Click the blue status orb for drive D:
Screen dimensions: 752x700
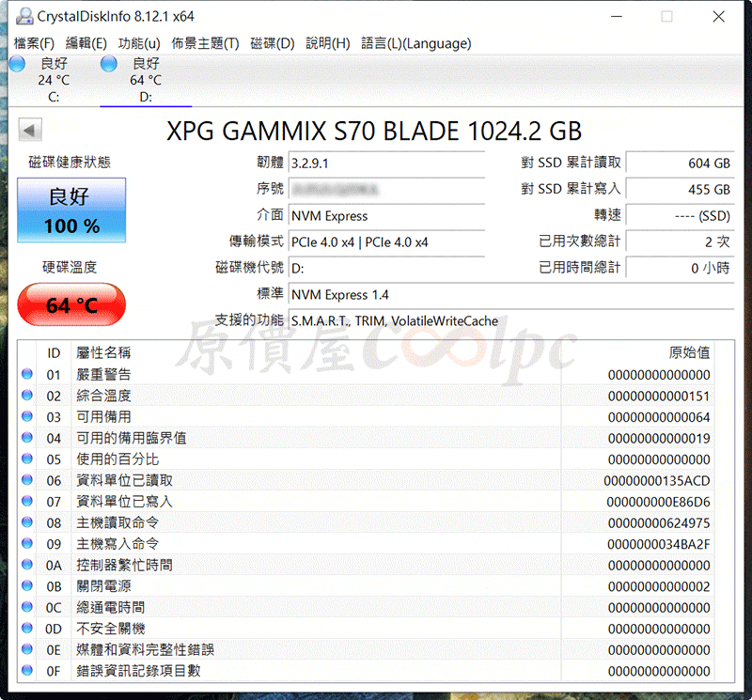109,63
